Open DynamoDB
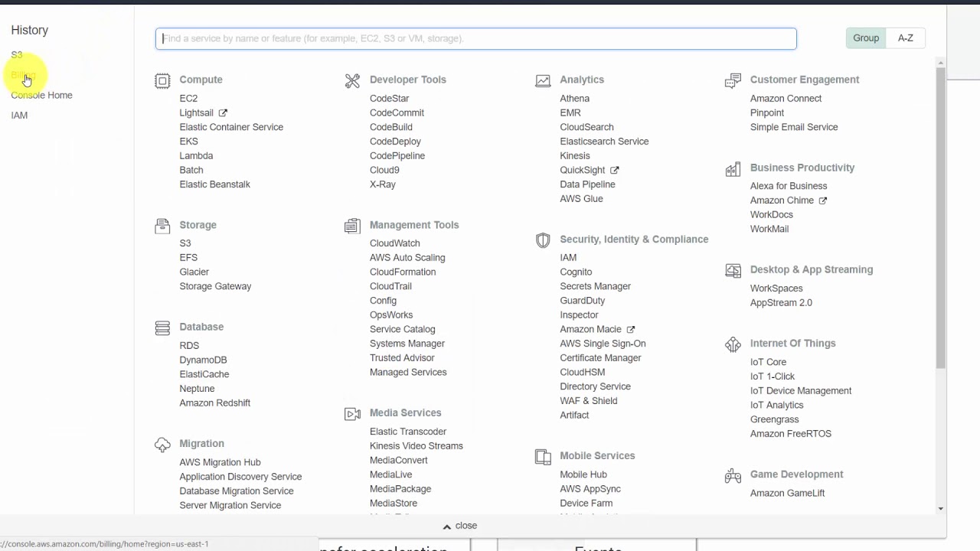Viewport: 980px width, 551px height. click(203, 360)
